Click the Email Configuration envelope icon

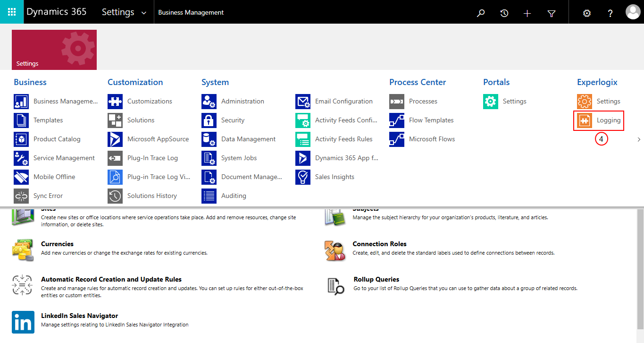(303, 101)
